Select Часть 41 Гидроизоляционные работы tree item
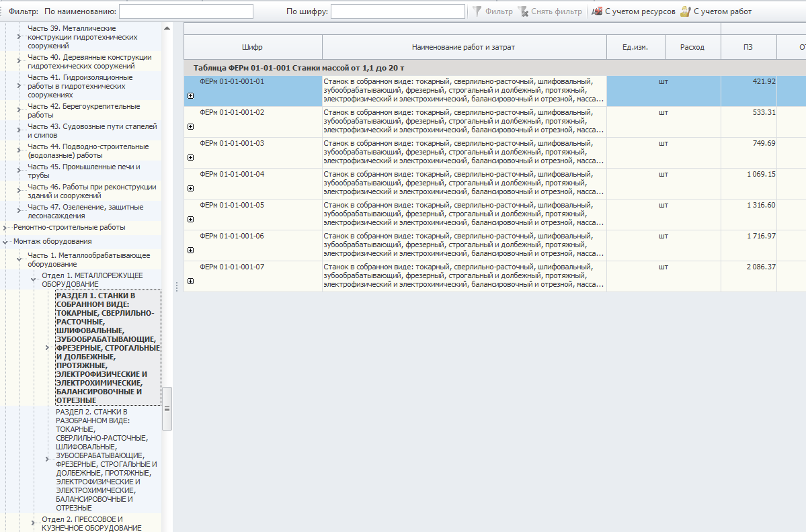This screenshot has width=806, height=532. pyautogui.click(x=80, y=86)
